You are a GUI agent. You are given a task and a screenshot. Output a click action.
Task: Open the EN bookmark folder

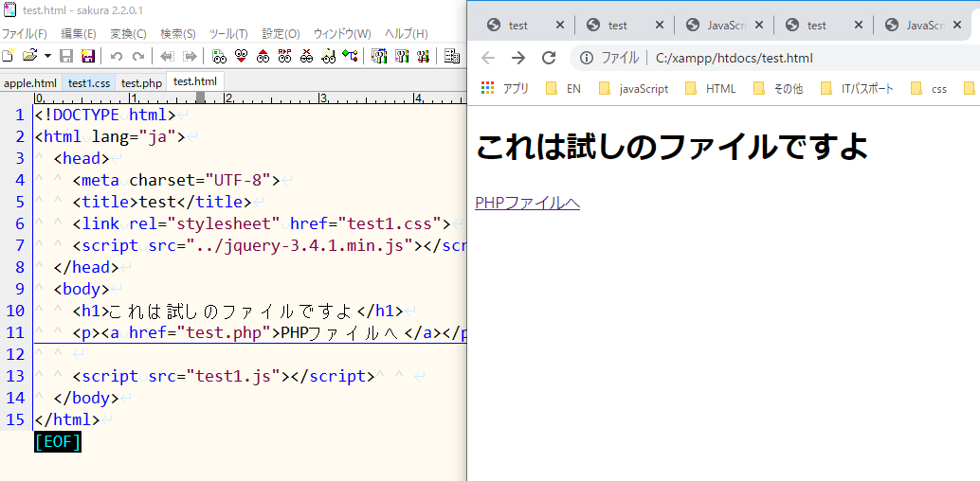[563, 89]
